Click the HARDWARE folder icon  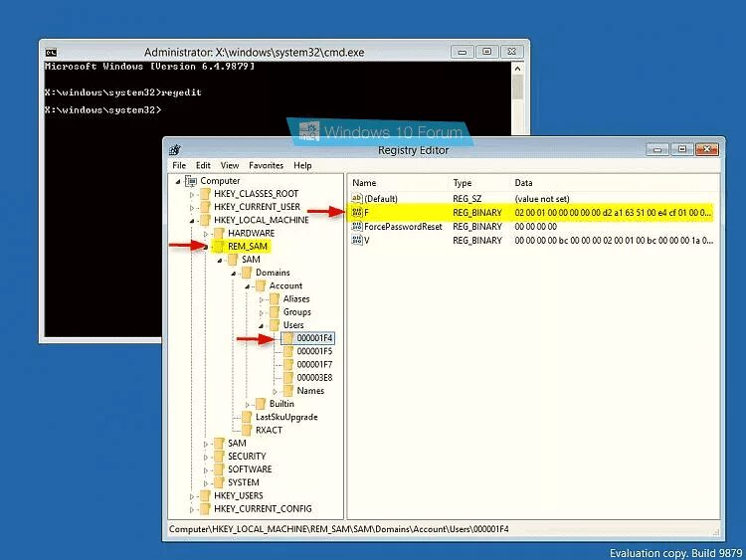click(x=219, y=233)
